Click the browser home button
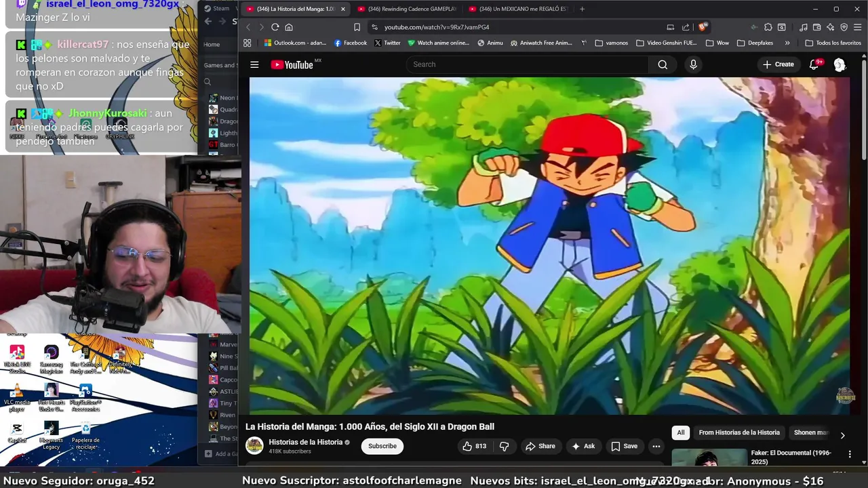The height and width of the screenshot is (488, 868). point(289,27)
